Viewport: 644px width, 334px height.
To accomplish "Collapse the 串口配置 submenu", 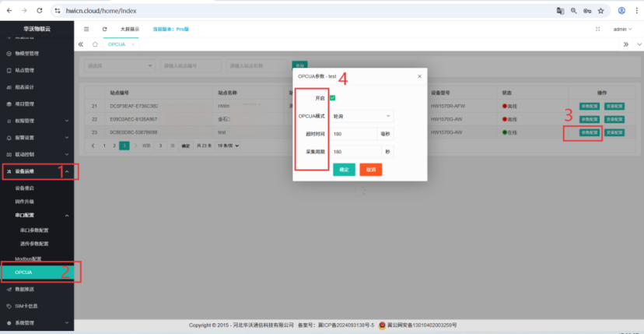I will tap(37, 216).
